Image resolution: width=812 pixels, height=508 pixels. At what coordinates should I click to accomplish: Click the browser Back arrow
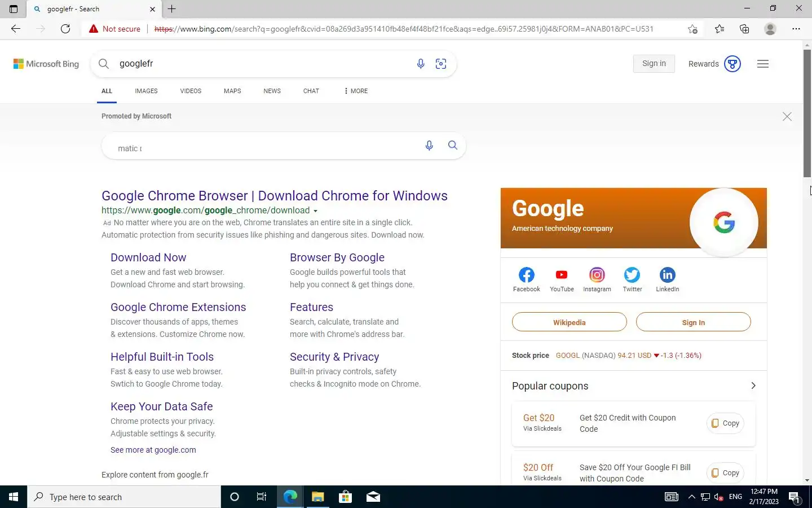[x=16, y=29]
